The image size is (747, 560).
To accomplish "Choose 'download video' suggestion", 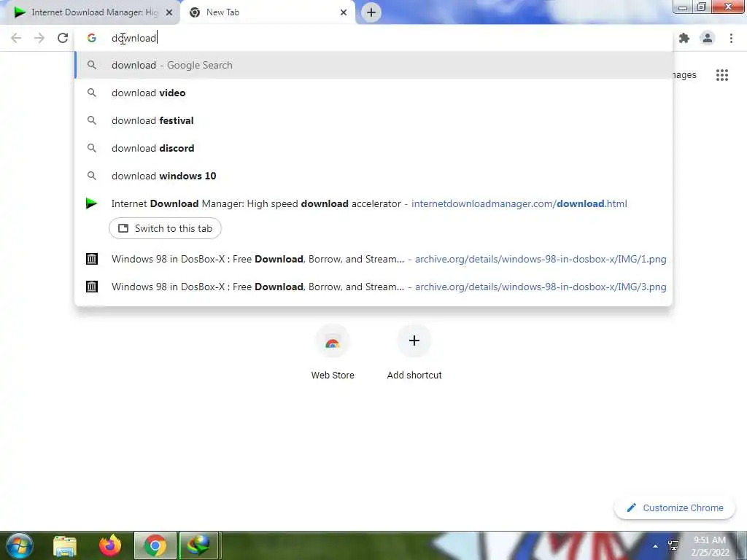I will [x=374, y=93].
